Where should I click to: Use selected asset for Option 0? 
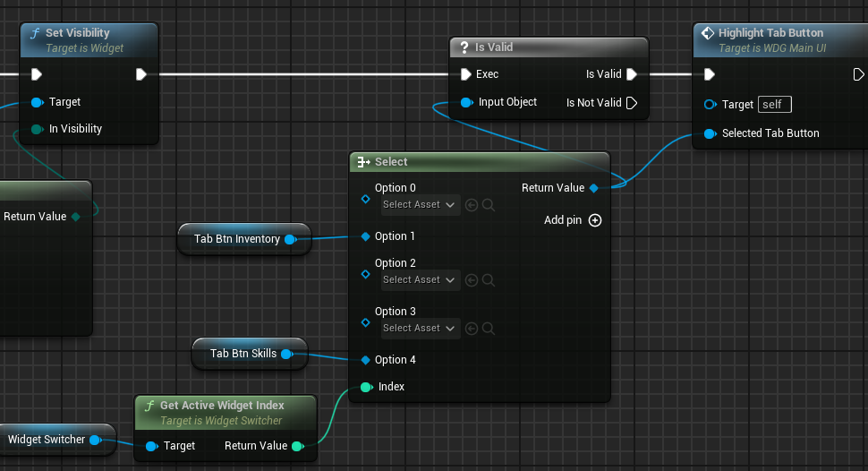tap(472, 205)
